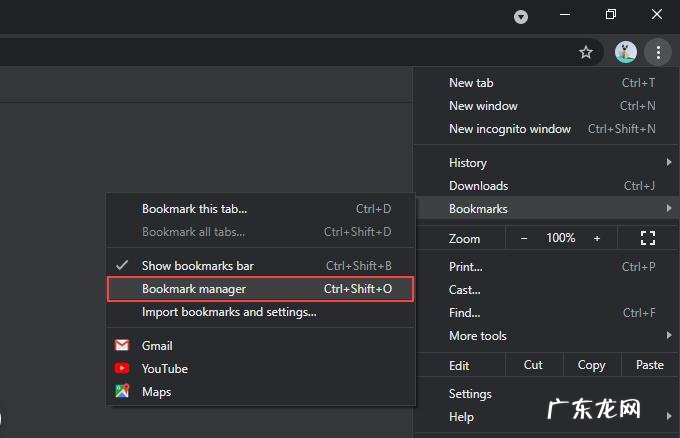This screenshot has height=438, width=680.
Task: Open the YouTube bookmark
Action: (164, 369)
